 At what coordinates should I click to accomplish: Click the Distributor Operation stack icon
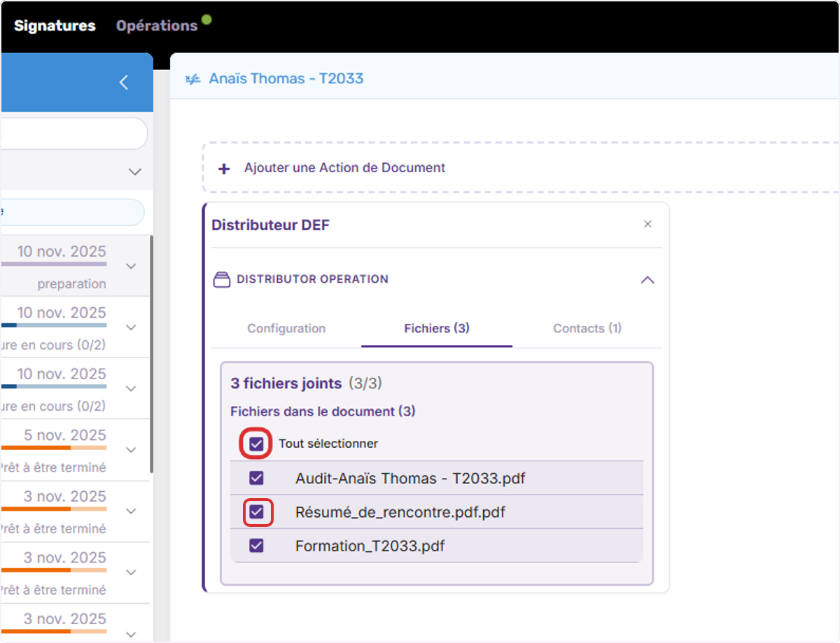pyautogui.click(x=221, y=280)
